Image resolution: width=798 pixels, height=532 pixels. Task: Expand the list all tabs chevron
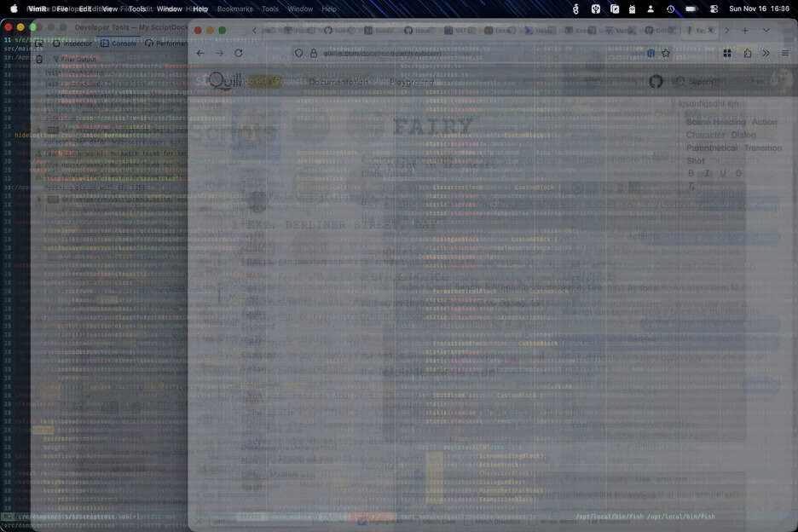click(766, 30)
